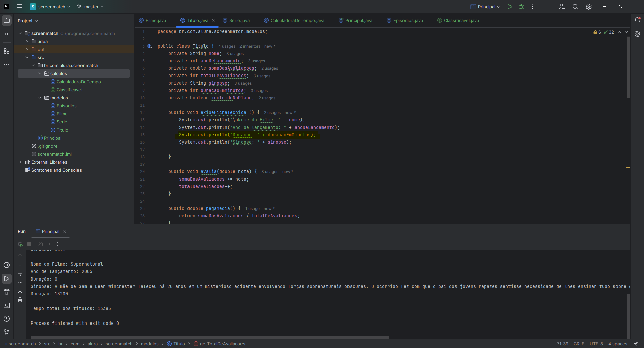Open editor tabs options menu
Screen dimensions: 644x348
pyautogui.click(x=624, y=20)
